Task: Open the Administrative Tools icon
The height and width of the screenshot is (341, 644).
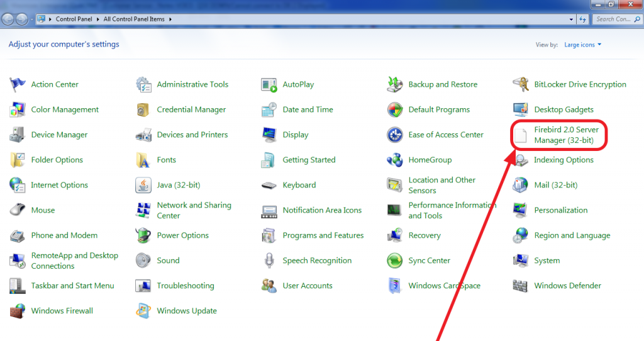Action: click(143, 85)
